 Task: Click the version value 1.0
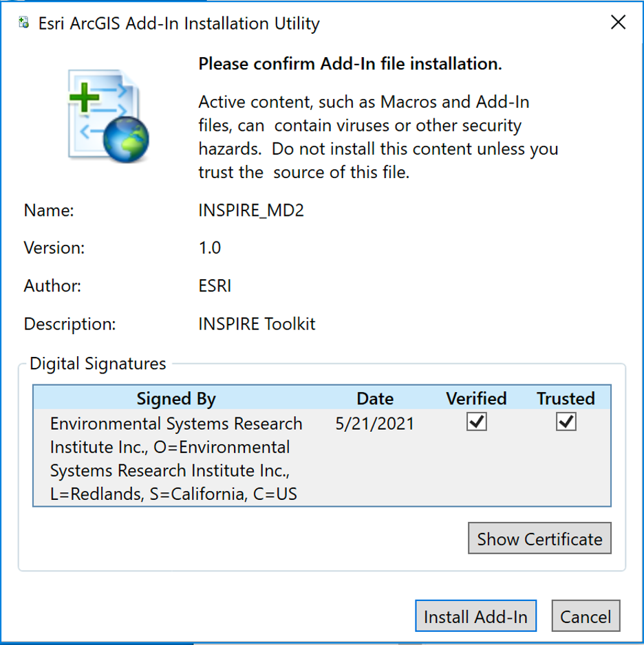pos(210,248)
